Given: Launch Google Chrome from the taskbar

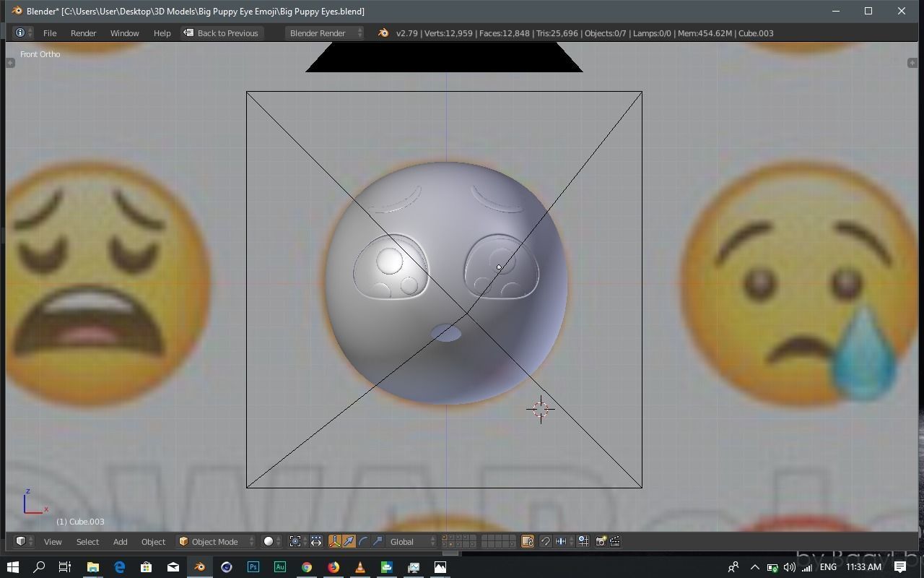Looking at the screenshot, I should click(x=306, y=567).
